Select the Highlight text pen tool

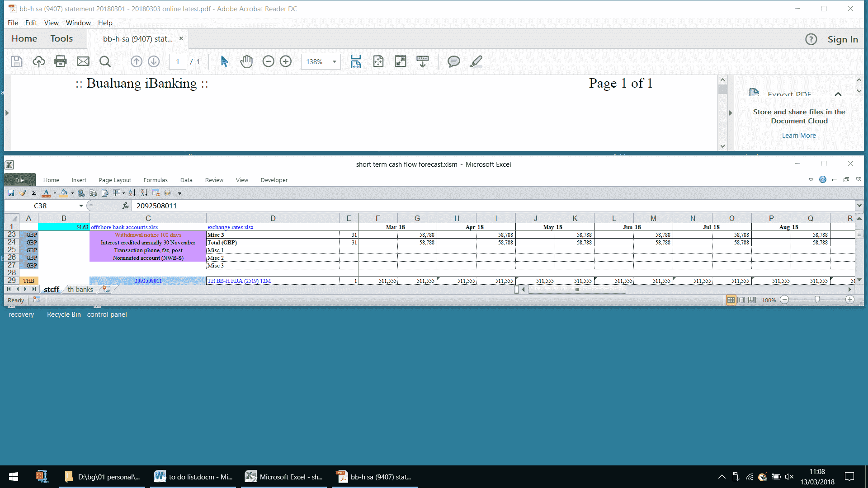pos(476,61)
